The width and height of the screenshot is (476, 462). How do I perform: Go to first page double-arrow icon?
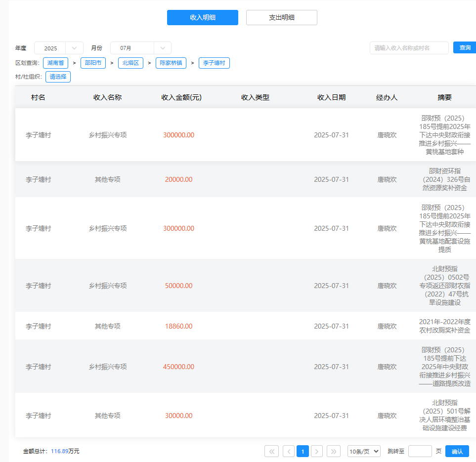[271, 451]
